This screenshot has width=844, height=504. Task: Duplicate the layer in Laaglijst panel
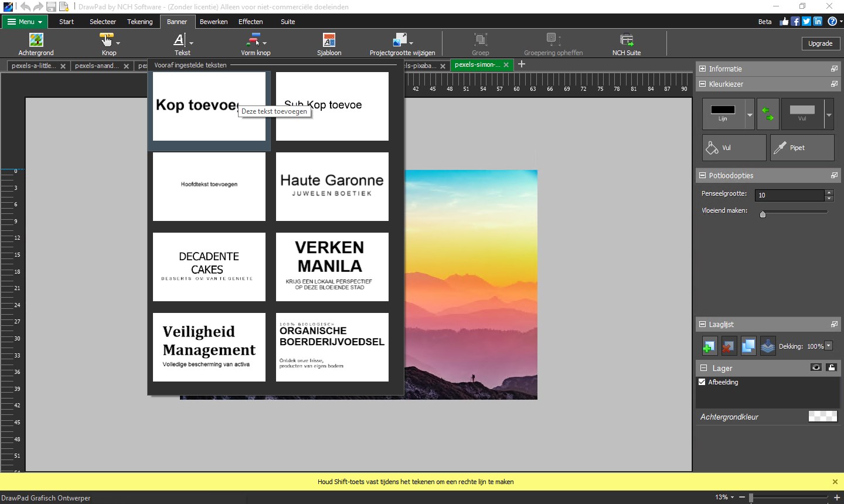(748, 346)
